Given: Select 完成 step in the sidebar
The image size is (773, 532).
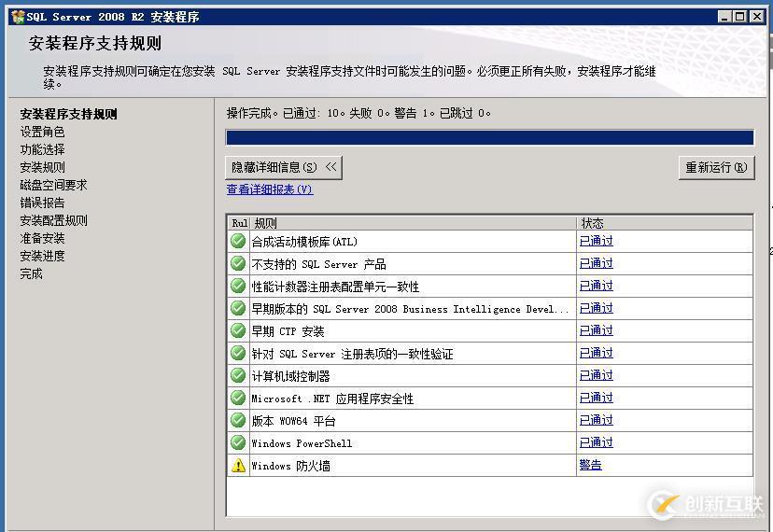Looking at the screenshot, I should pyautogui.click(x=31, y=274).
